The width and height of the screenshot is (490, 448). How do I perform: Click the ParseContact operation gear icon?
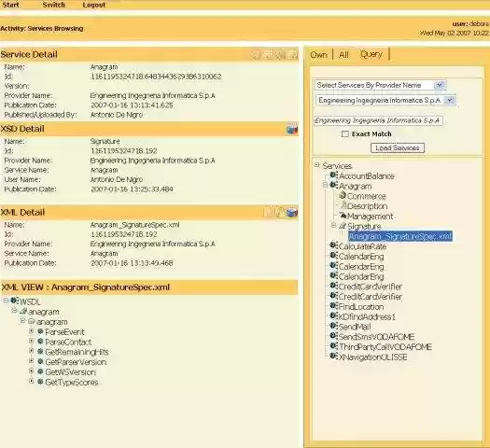click(x=40, y=342)
